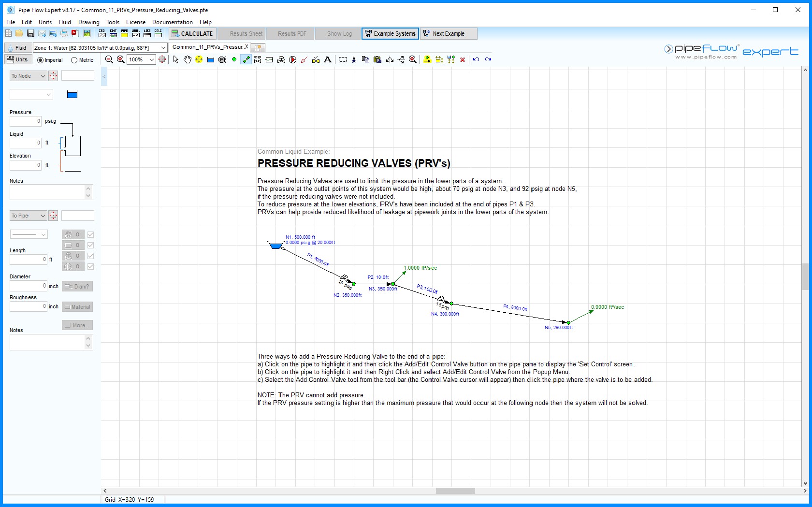Click the Next Example button
Screen dimensions: 812x507
pyautogui.click(x=449, y=33)
